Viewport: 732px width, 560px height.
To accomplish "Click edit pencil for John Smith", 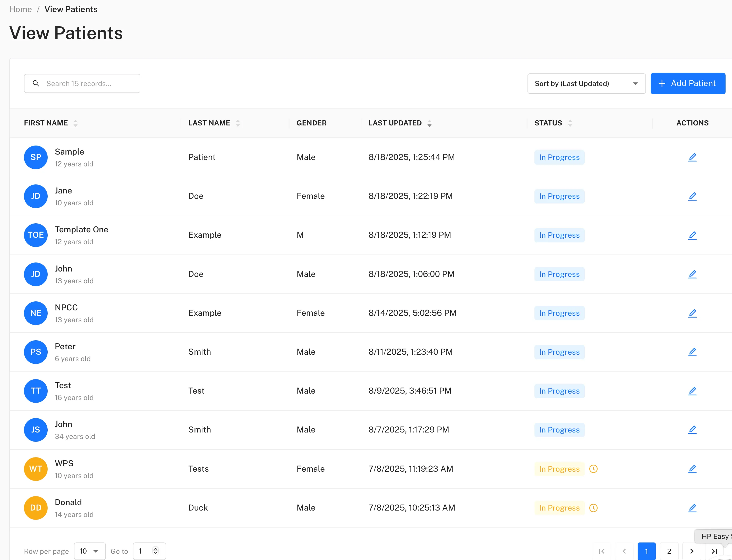I will point(692,430).
